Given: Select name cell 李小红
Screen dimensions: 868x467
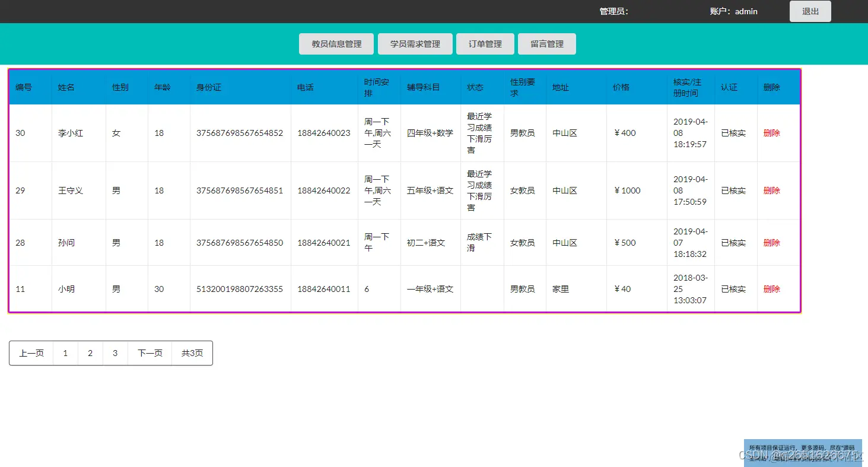Looking at the screenshot, I should (71, 133).
